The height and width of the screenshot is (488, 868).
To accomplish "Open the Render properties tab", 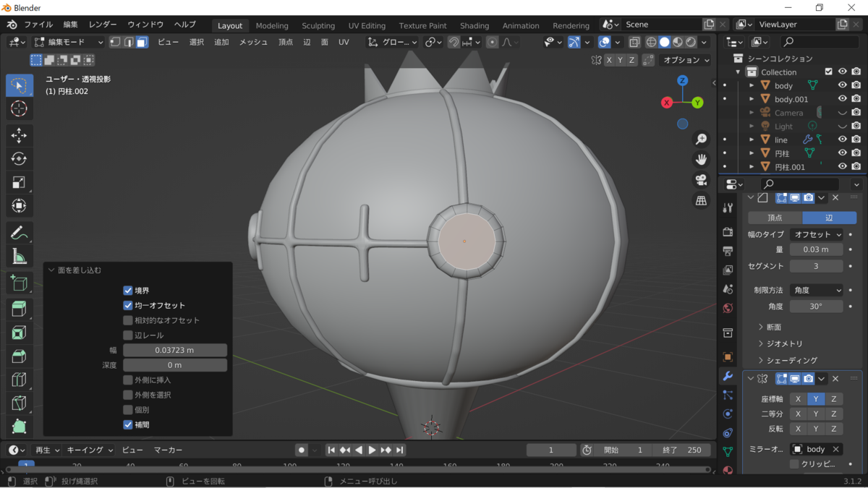I will (x=728, y=231).
